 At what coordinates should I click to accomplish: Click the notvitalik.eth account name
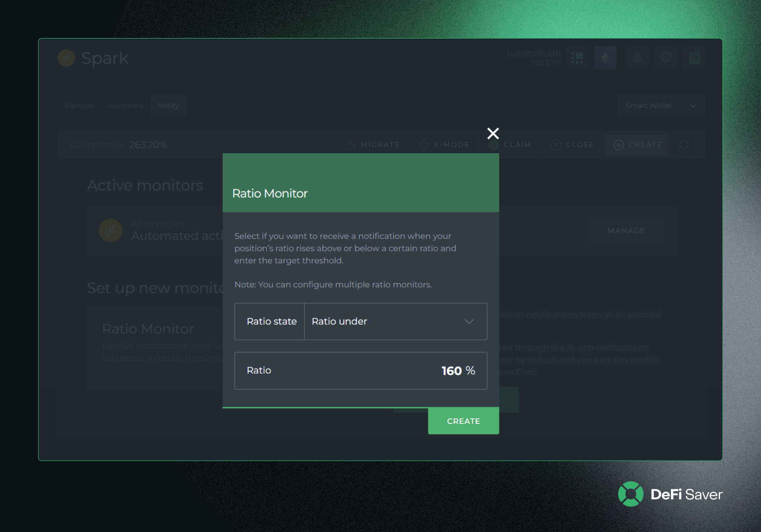pos(534,53)
